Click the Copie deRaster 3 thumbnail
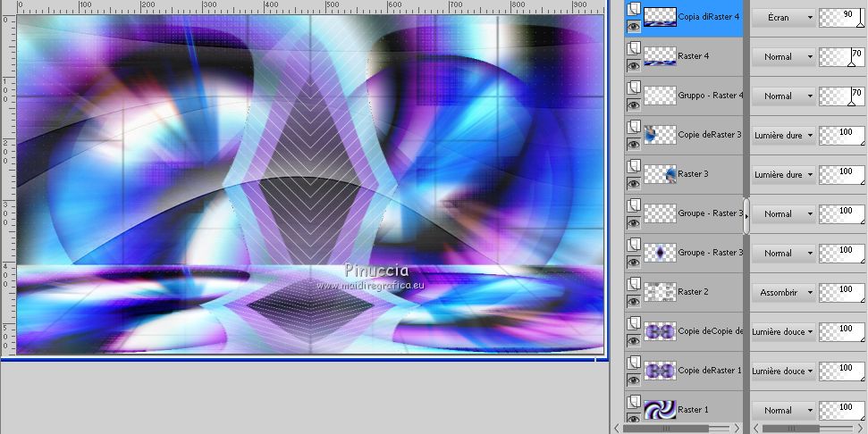 (x=660, y=135)
